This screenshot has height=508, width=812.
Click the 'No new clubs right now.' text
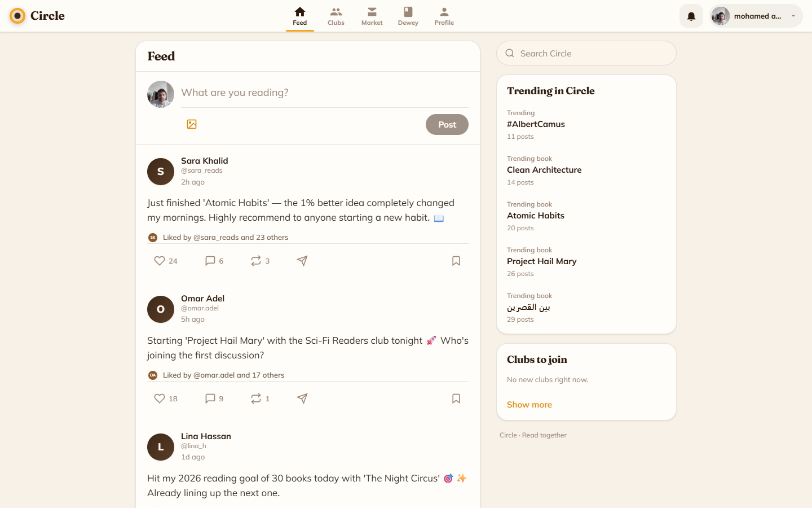548,380
